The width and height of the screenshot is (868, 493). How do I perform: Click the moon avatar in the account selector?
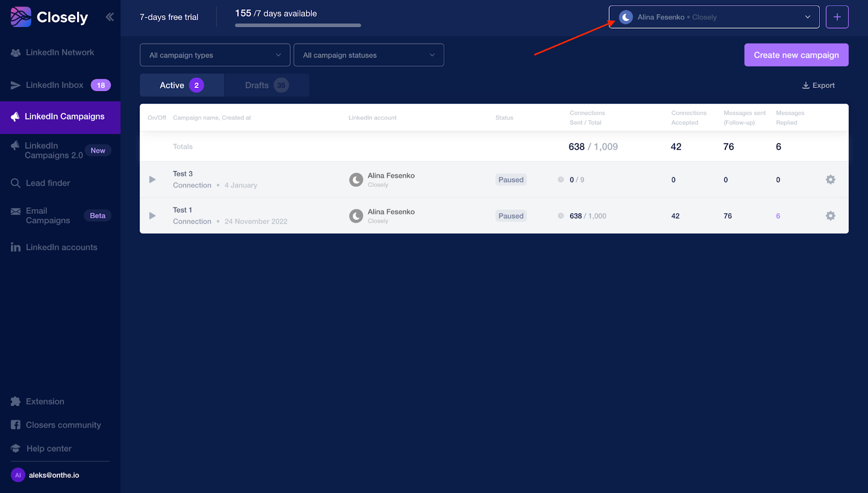click(626, 17)
